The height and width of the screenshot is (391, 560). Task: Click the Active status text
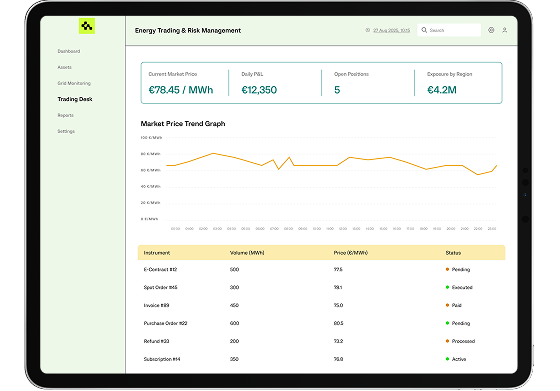click(459, 359)
